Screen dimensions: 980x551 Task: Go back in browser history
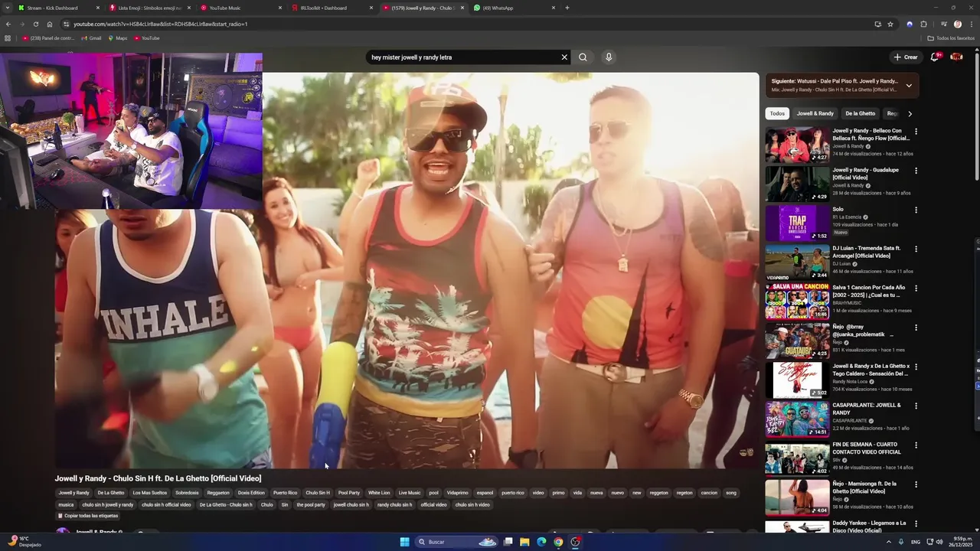(x=8, y=24)
